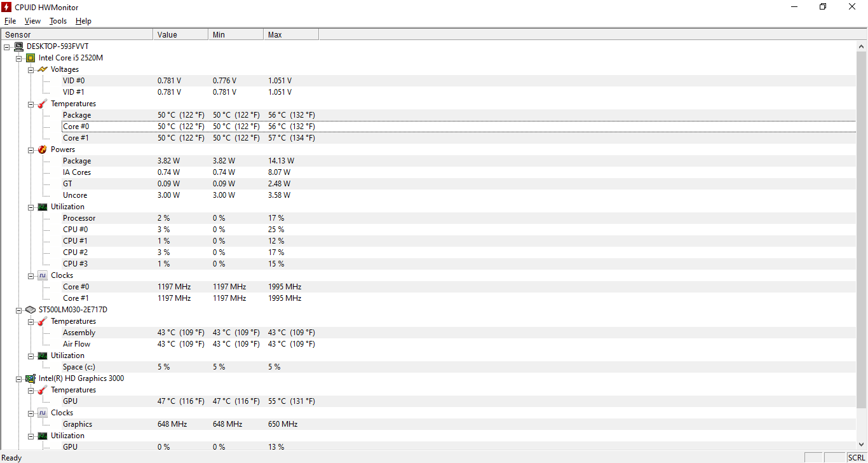Click Utilization icon under the ST500LM030 drive
Image resolution: width=868 pixels, height=463 pixels.
tap(43, 356)
